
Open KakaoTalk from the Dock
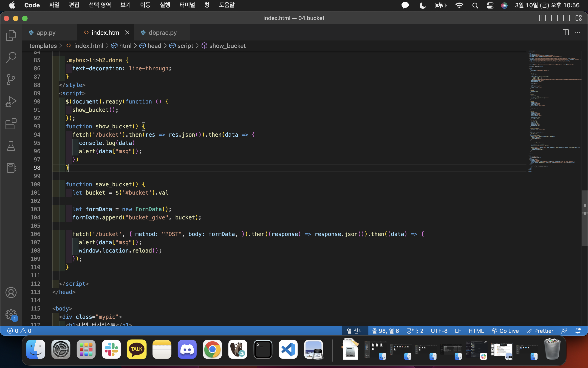point(137,349)
